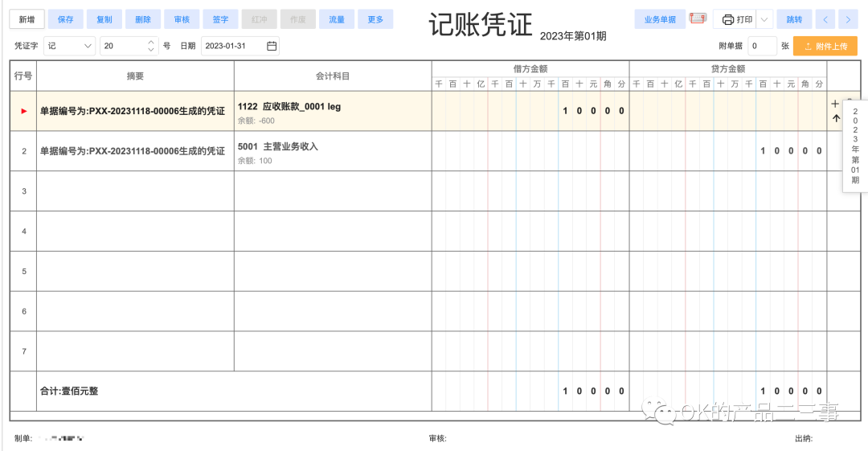Click row 2 number cell
This screenshot has width=868, height=451.
click(24, 150)
